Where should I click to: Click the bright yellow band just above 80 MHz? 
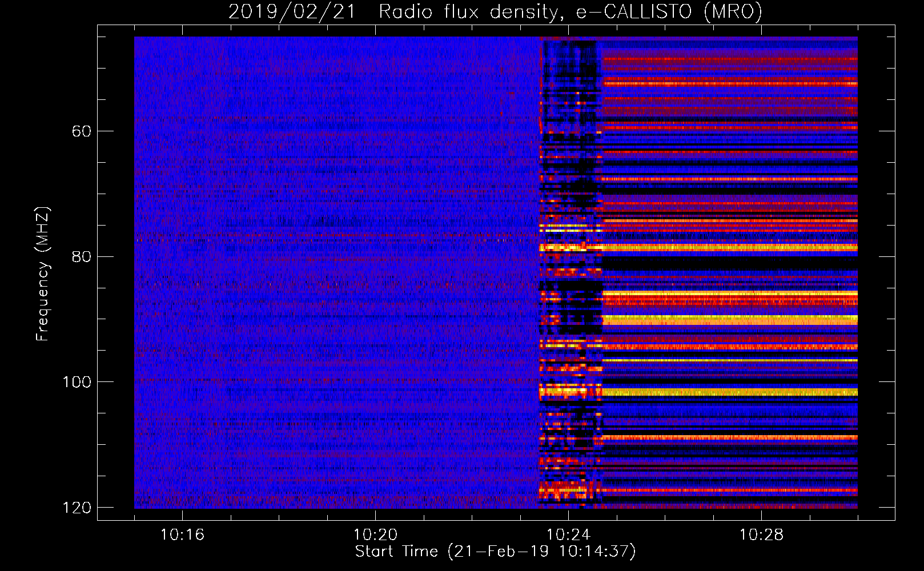pyautogui.click(x=698, y=248)
